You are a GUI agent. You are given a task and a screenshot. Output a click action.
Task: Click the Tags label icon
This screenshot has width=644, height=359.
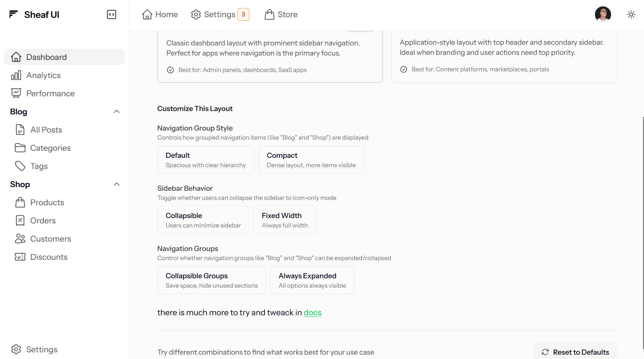click(20, 166)
